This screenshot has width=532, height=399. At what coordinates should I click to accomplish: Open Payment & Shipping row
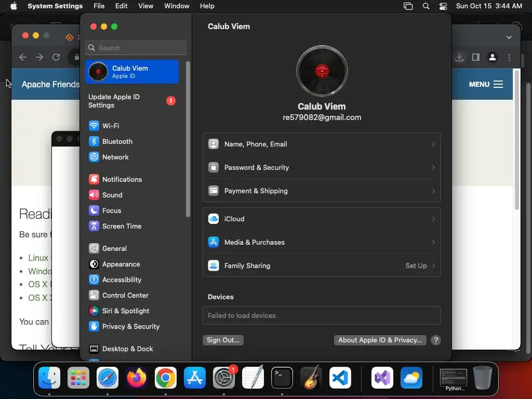322,191
